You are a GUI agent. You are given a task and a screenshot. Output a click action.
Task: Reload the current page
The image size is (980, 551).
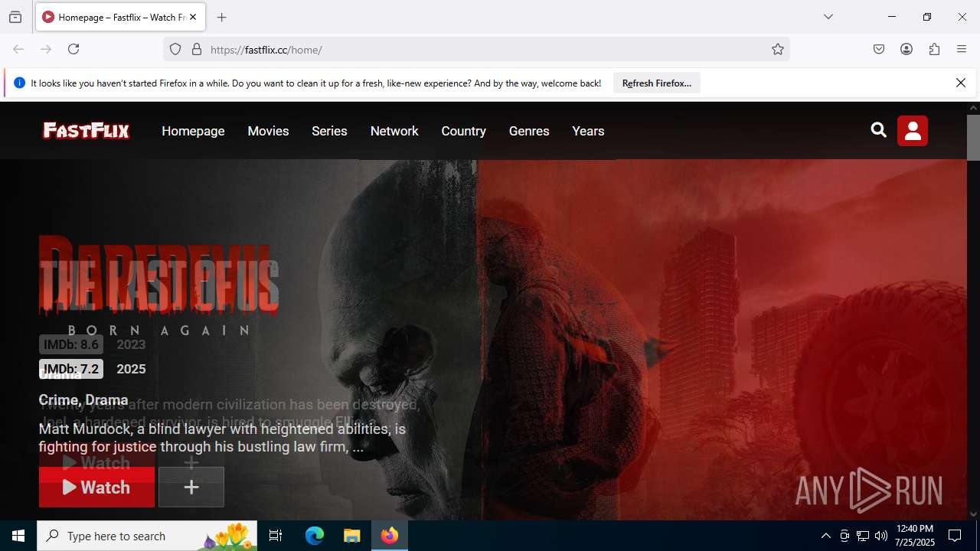click(x=73, y=49)
